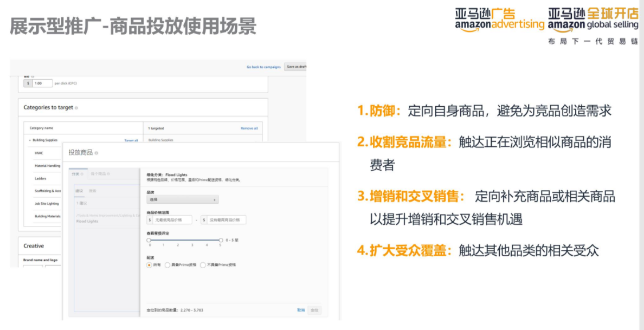Click the info icon next to the Bid field
644x330 pixels.
tap(33, 76)
